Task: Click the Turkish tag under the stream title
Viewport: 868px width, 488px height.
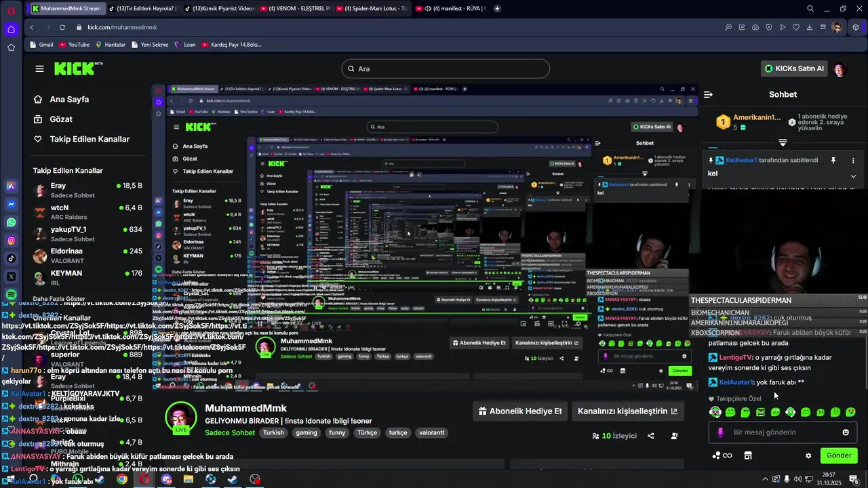Action: tap(274, 432)
